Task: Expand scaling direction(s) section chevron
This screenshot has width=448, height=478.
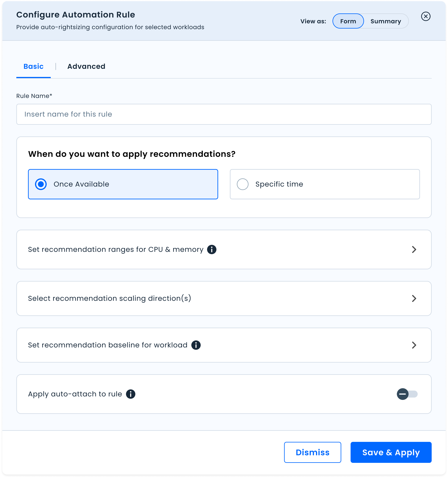Action: pyautogui.click(x=414, y=298)
